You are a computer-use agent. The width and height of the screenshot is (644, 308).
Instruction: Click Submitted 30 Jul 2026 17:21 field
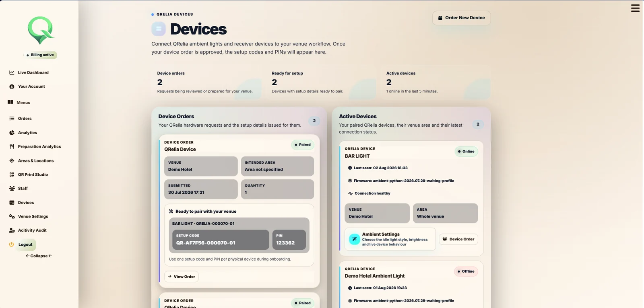(x=201, y=189)
